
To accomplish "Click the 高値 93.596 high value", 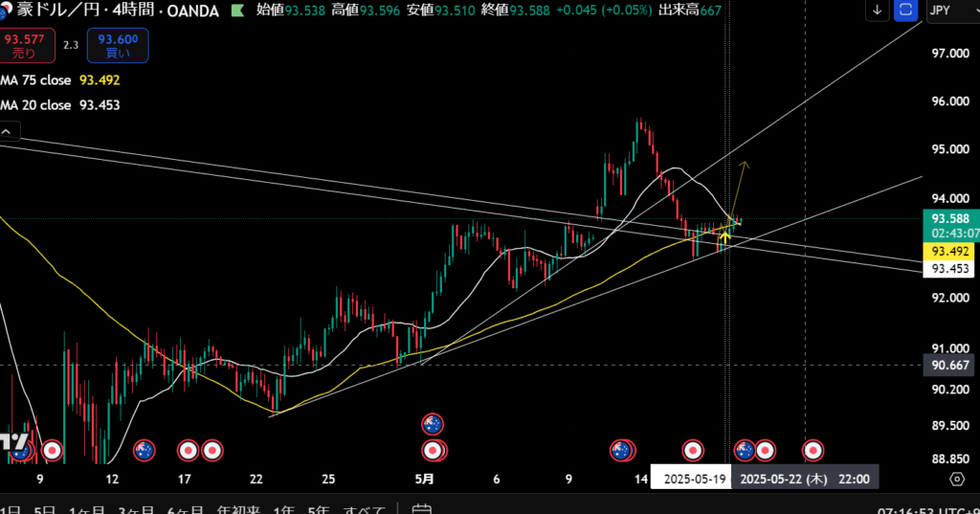I will (366, 11).
